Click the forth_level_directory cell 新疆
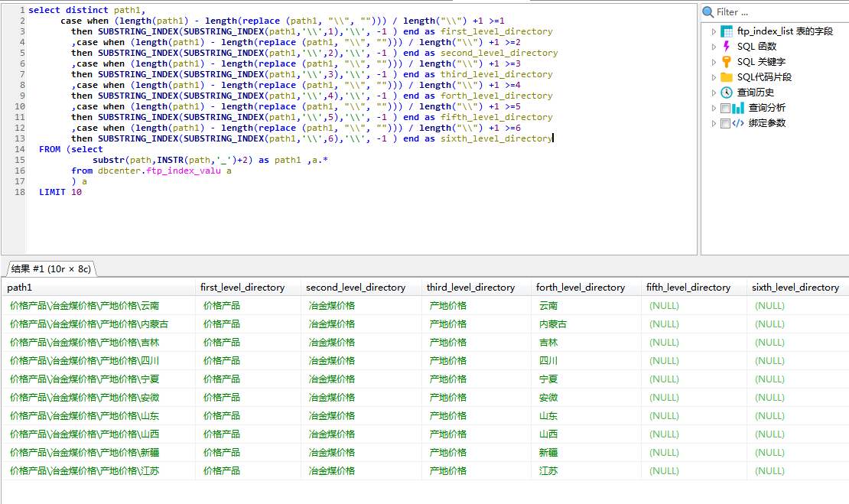 click(x=586, y=453)
